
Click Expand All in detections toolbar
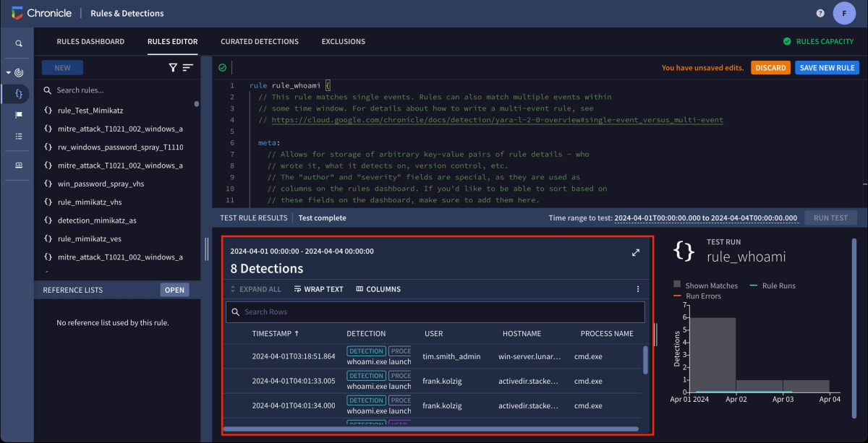point(255,289)
